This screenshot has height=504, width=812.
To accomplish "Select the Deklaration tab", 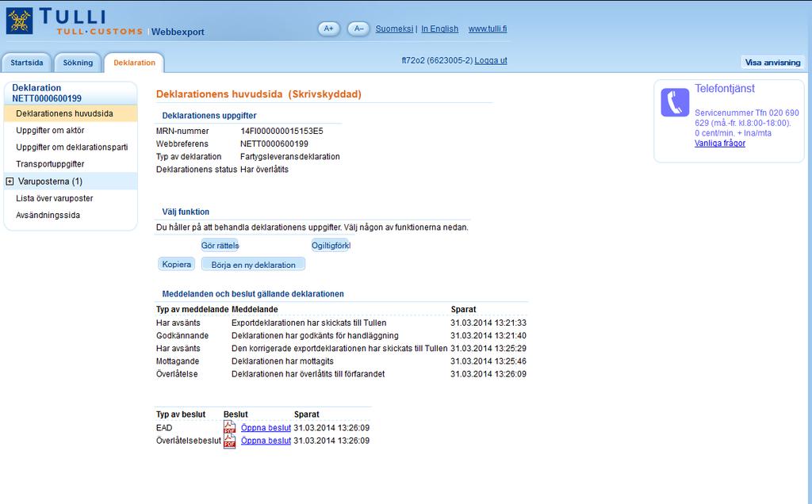I will click(134, 63).
